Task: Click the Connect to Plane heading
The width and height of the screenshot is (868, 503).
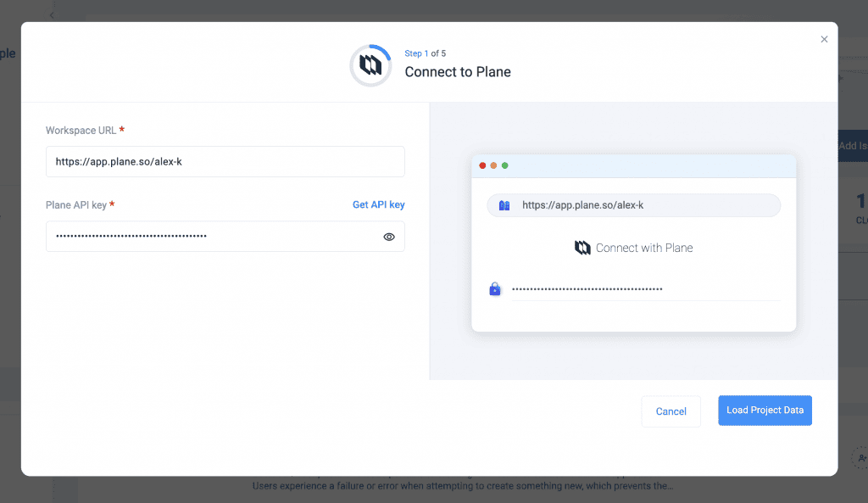Action: coord(458,72)
